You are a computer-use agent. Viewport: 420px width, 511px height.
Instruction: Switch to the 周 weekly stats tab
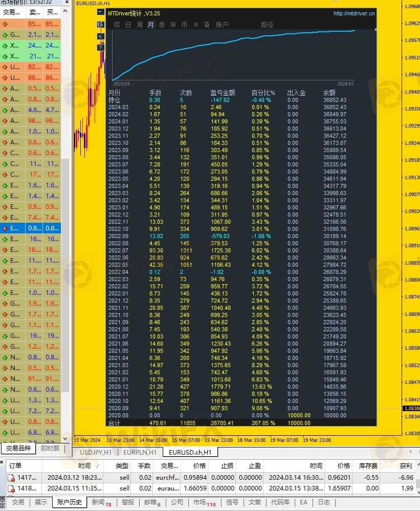(x=139, y=25)
